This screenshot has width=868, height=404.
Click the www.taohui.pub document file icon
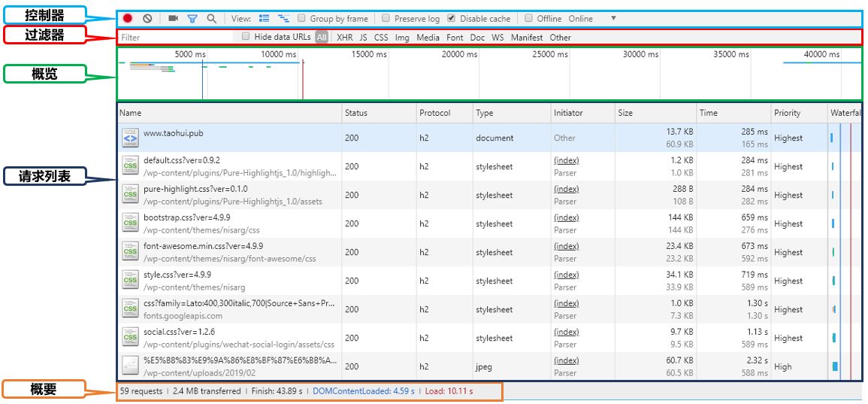point(130,138)
